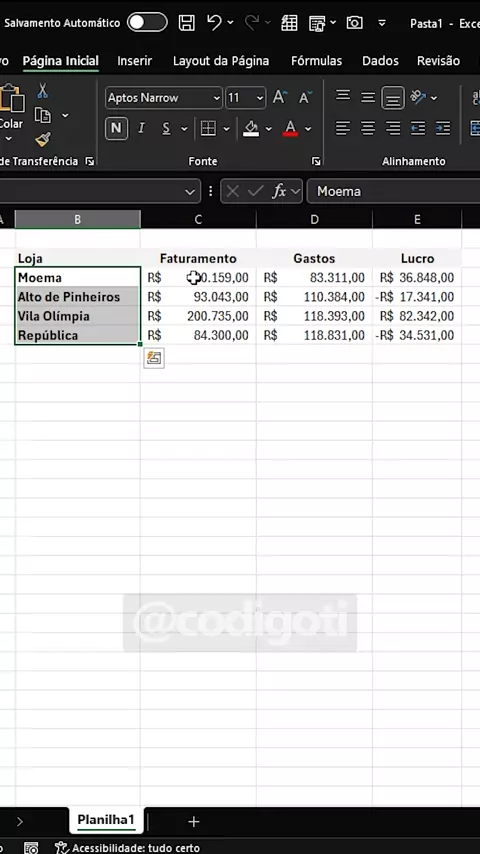This screenshot has height=854, width=480.
Task: Toggle the Salvamento Automático switch
Action: click(147, 22)
